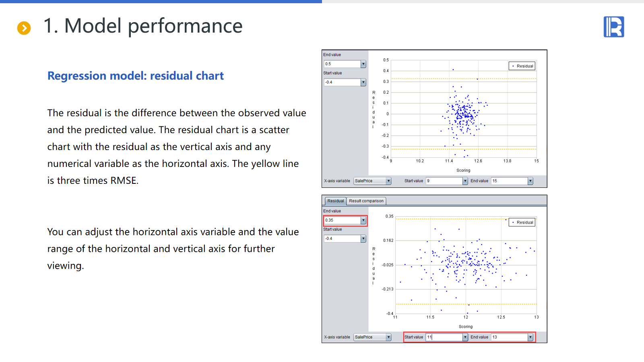Open the horizontal End value 13 dropdown arrow
This screenshot has width=644, height=362.
point(530,337)
